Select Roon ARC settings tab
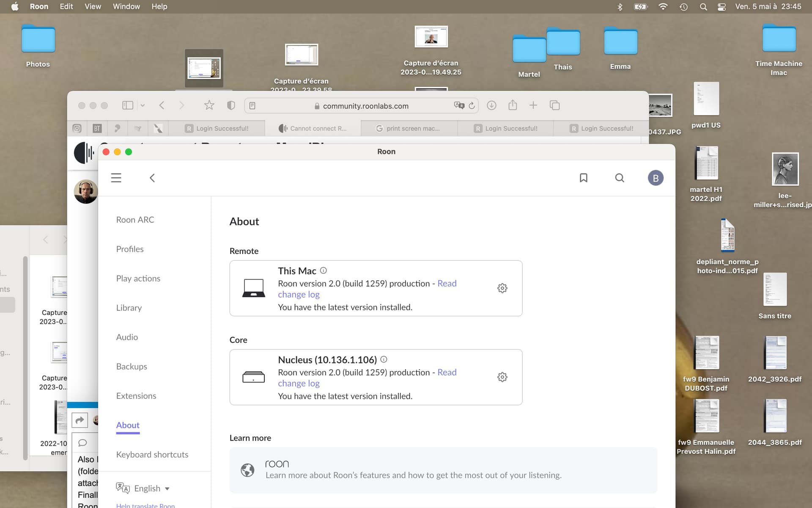 click(x=135, y=220)
